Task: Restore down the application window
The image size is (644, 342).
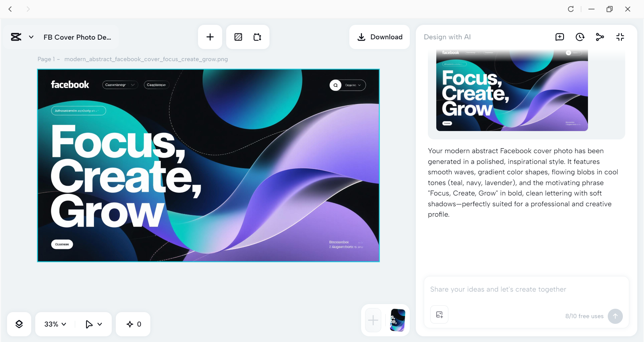Action: (610, 9)
